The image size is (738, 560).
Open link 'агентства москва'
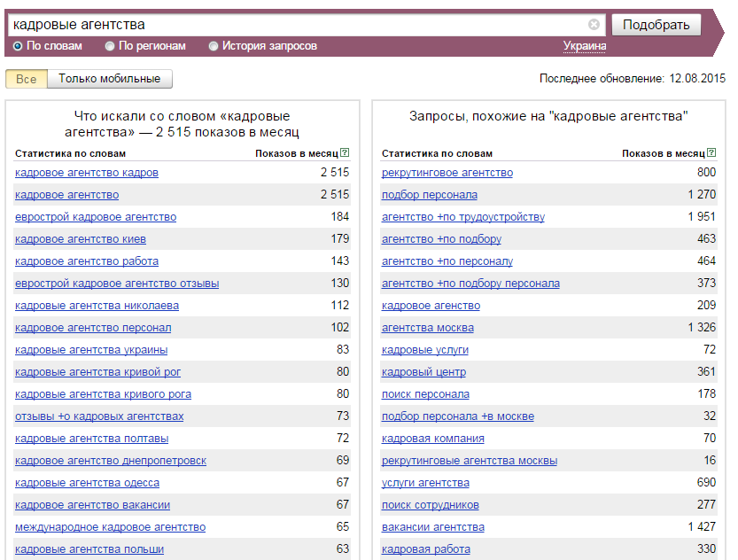click(x=427, y=328)
